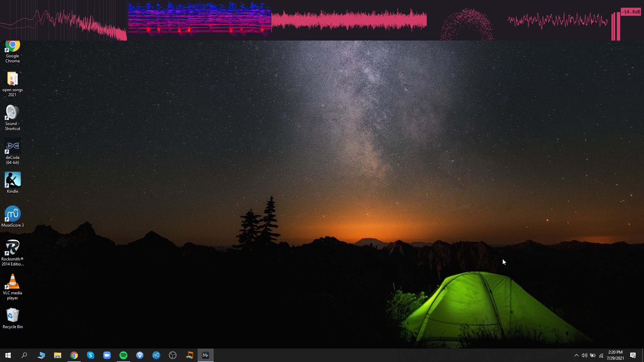The height and width of the screenshot is (362, 644).
Task: Open the 'open songs 2021' desktop folder
Action: [12, 84]
